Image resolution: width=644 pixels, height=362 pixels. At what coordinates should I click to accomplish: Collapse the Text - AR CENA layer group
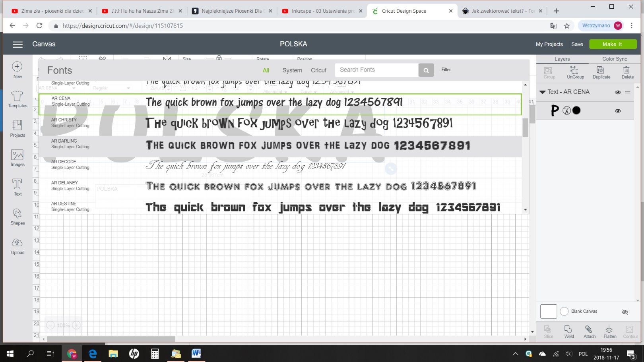pyautogui.click(x=542, y=92)
